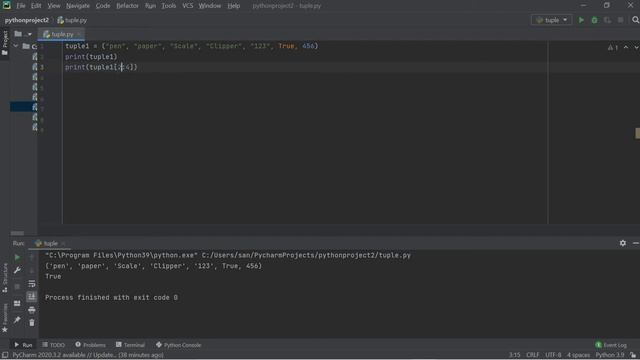Open the TODO tool window

53,345
